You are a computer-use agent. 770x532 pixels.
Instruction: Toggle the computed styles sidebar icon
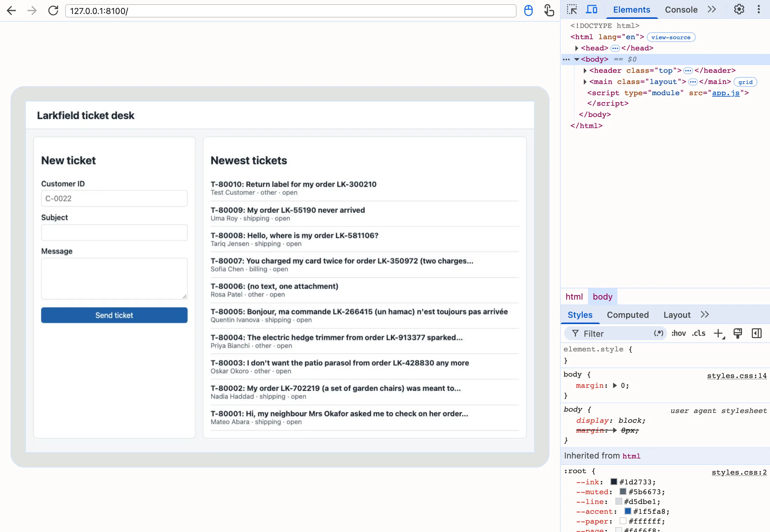pos(757,333)
